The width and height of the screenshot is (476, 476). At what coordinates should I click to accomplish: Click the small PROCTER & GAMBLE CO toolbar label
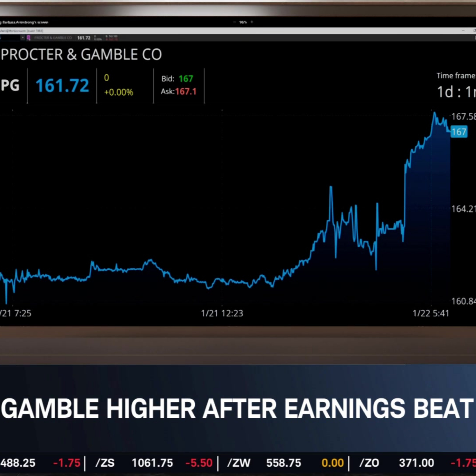pyautogui.click(x=53, y=38)
